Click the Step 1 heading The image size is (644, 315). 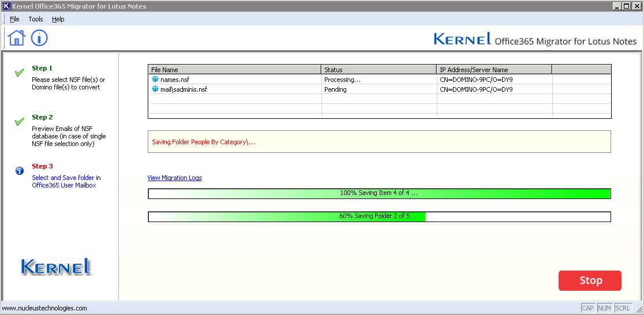click(x=42, y=68)
